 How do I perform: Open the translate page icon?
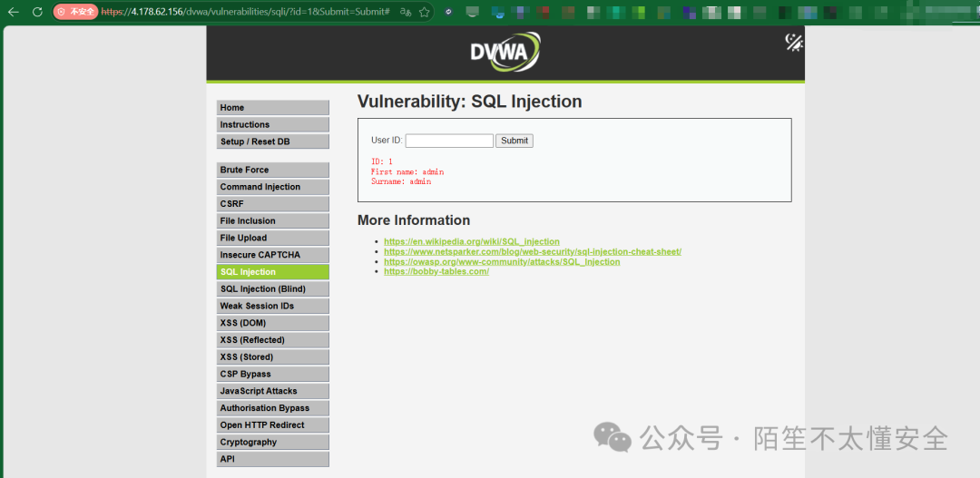[405, 12]
